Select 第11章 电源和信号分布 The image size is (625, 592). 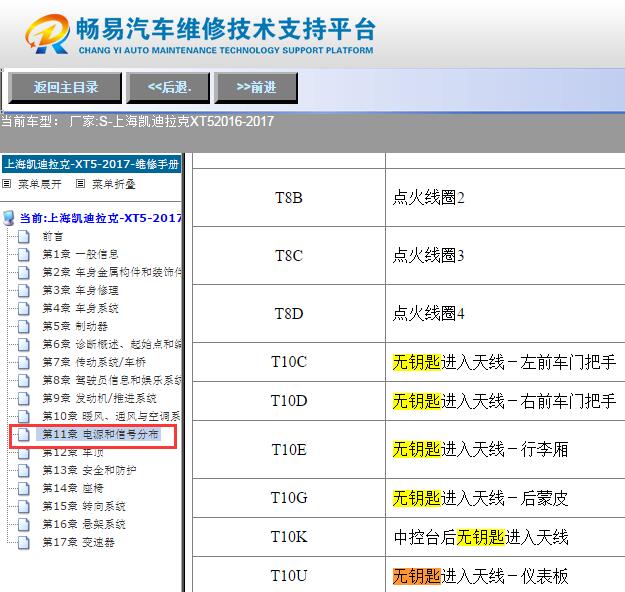pos(100,434)
